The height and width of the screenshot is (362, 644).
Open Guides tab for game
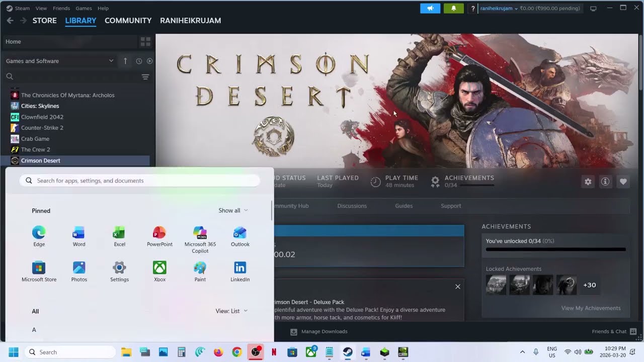(x=404, y=206)
